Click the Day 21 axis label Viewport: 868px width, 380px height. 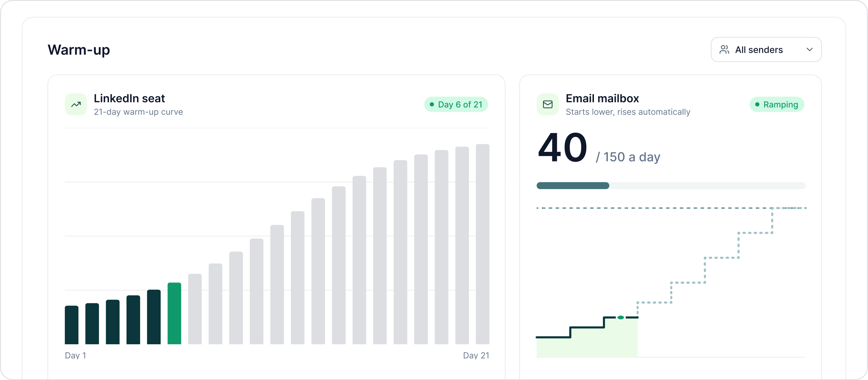coord(476,355)
